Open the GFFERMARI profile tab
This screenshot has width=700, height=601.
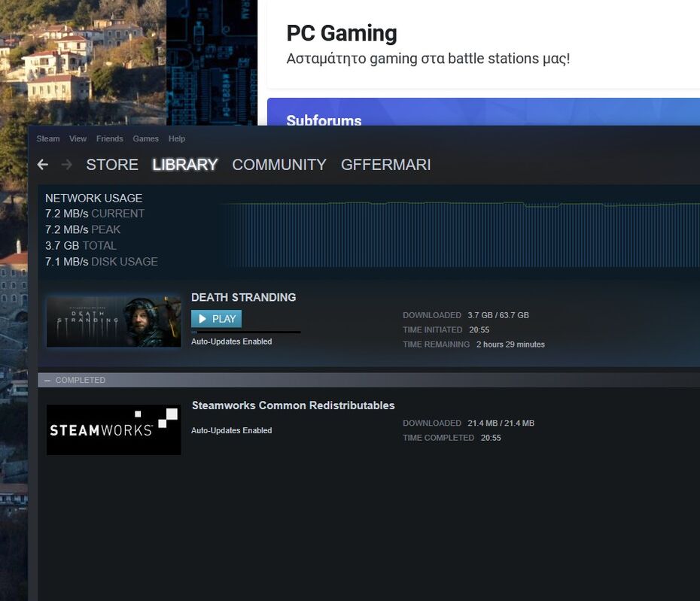[x=385, y=165]
